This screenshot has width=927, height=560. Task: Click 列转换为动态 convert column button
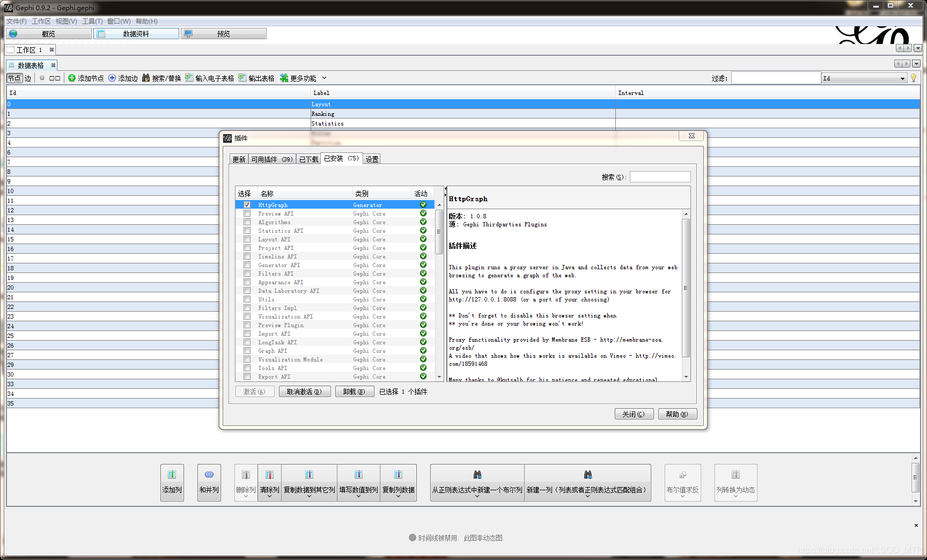click(735, 483)
